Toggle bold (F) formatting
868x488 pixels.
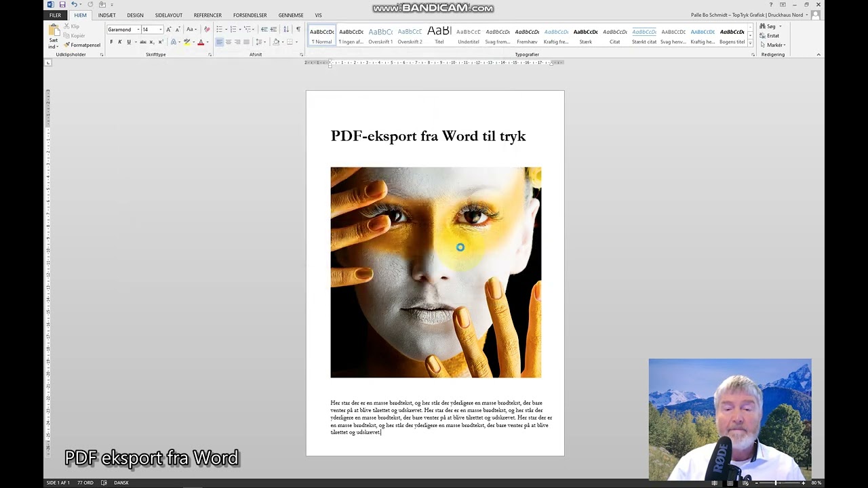(111, 42)
